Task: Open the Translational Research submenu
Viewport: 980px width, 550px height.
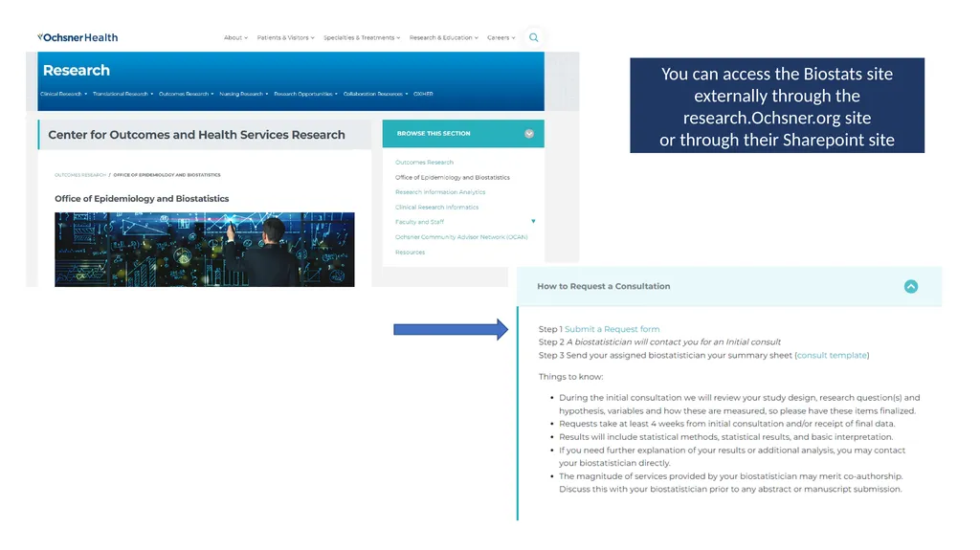Action: point(122,94)
